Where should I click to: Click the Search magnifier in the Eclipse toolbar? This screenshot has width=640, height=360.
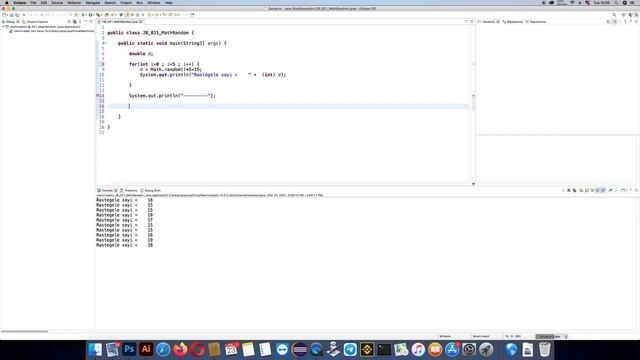[614, 15]
